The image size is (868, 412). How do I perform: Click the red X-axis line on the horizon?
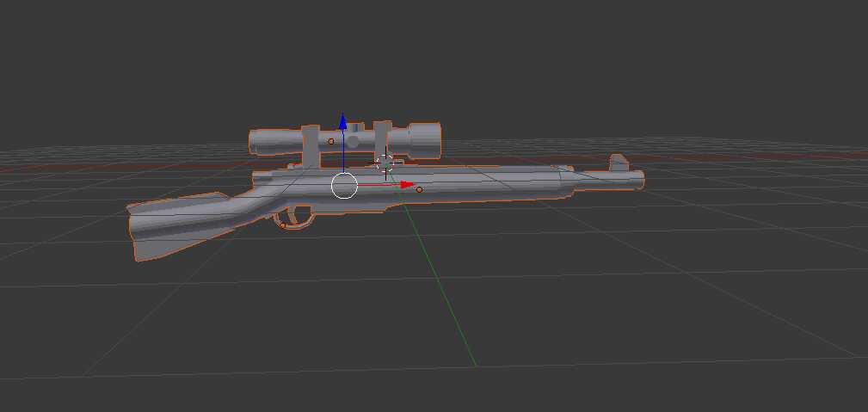point(731,157)
